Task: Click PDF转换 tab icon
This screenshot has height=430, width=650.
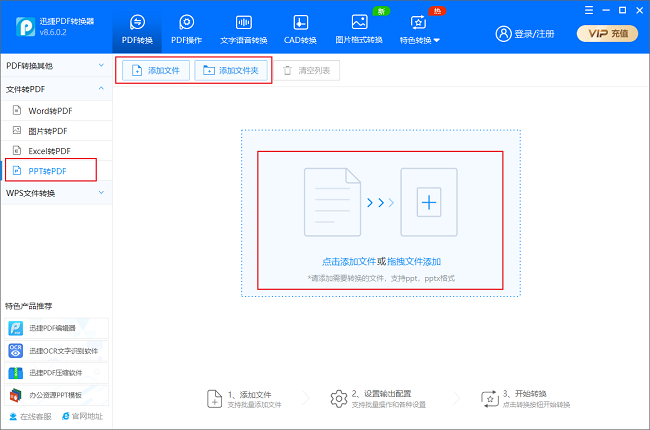Action: (x=137, y=22)
